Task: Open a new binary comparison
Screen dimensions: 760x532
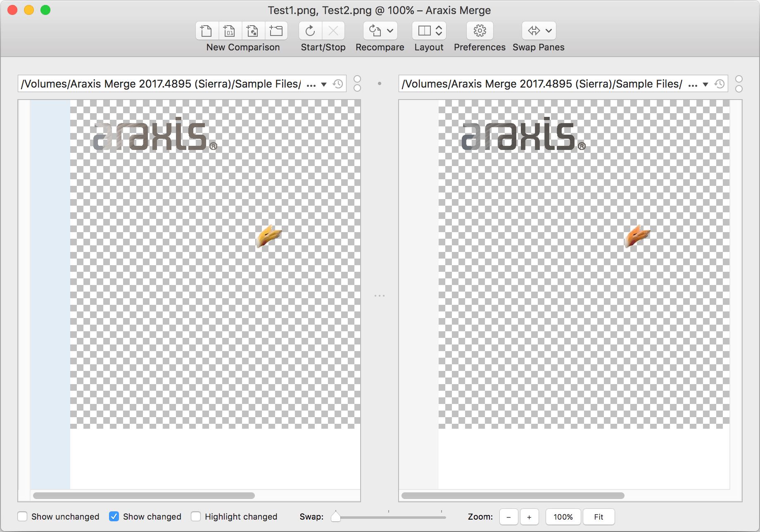Action: point(230,31)
